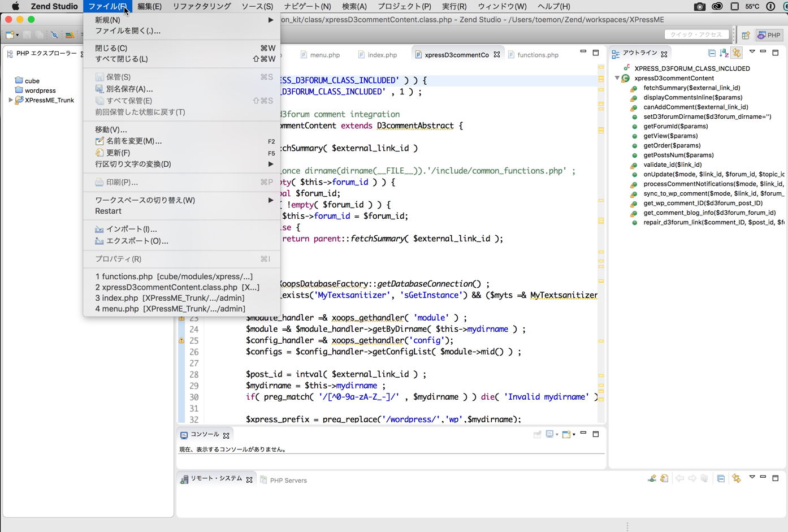
Task: Close the xpressD3commentCo editor tab
Action: coord(496,55)
